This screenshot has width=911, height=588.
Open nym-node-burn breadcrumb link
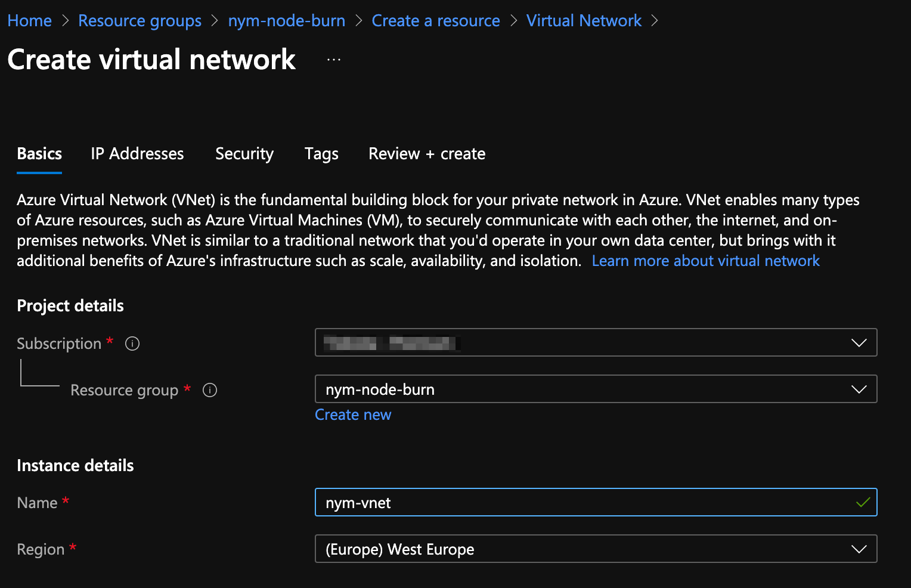coord(287,20)
